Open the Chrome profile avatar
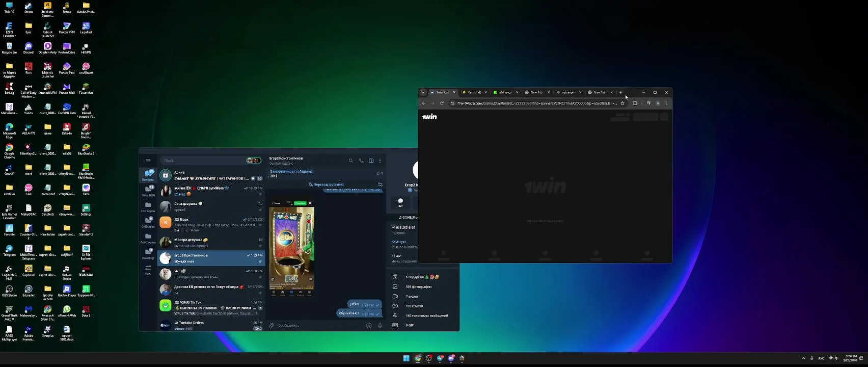This screenshot has height=367, width=868. [x=658, y=103]
